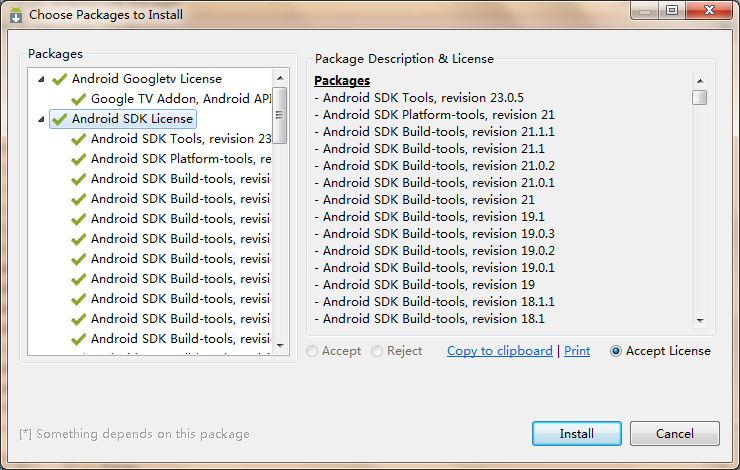Click the line 'Android SDK Tools, revision 23.0.5'
The width and height of the screenshot is (740, 470).
click(419, 98)
